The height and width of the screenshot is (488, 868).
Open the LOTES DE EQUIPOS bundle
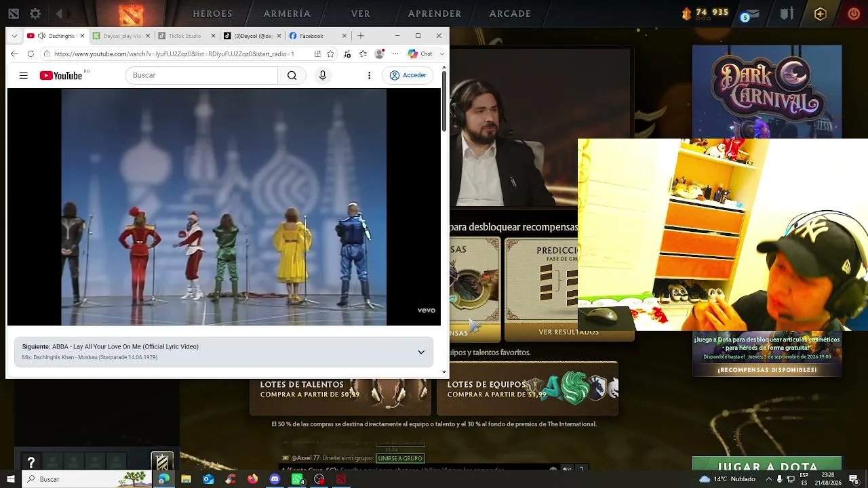(x=528, y=389)
